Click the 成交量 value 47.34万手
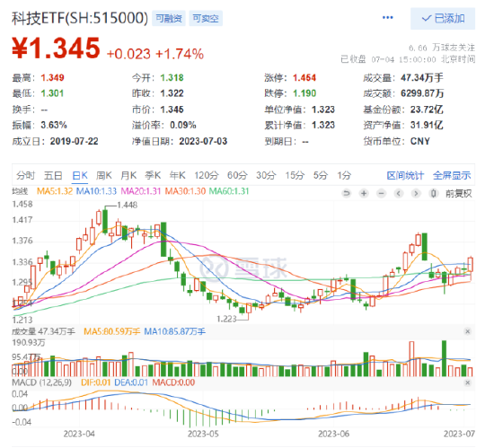The width and height of the screenshot is (494, 448). click(422, 77)
